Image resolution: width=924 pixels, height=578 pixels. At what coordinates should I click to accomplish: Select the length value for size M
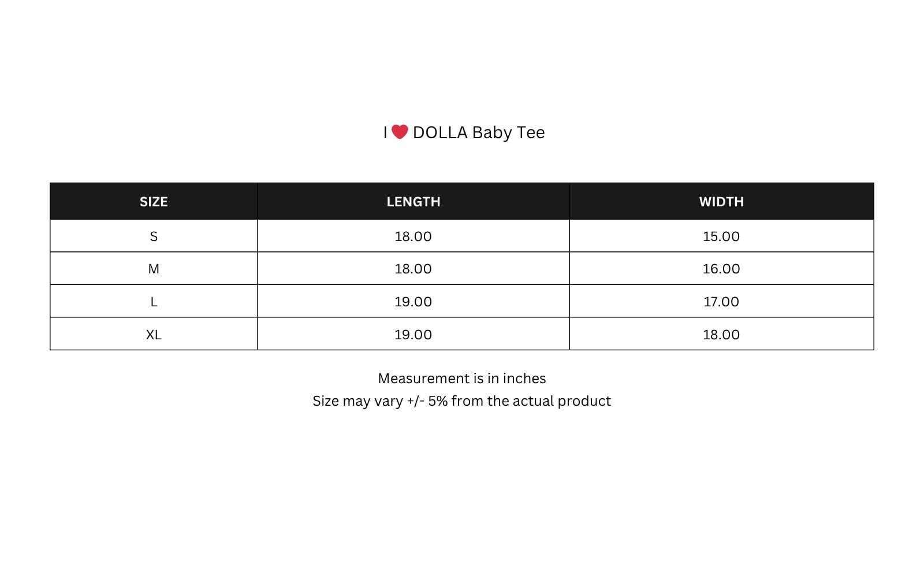(x=413, y=269)
